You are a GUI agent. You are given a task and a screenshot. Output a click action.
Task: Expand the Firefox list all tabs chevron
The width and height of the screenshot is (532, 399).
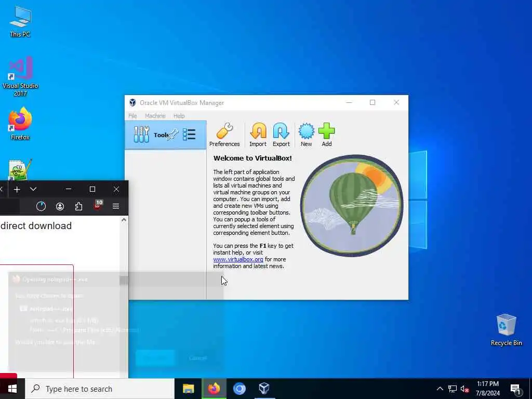point(33,189)
